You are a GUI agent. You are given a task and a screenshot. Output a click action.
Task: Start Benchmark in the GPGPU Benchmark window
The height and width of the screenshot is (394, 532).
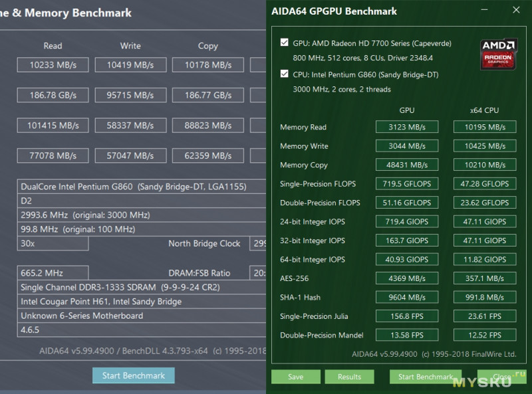426,377
